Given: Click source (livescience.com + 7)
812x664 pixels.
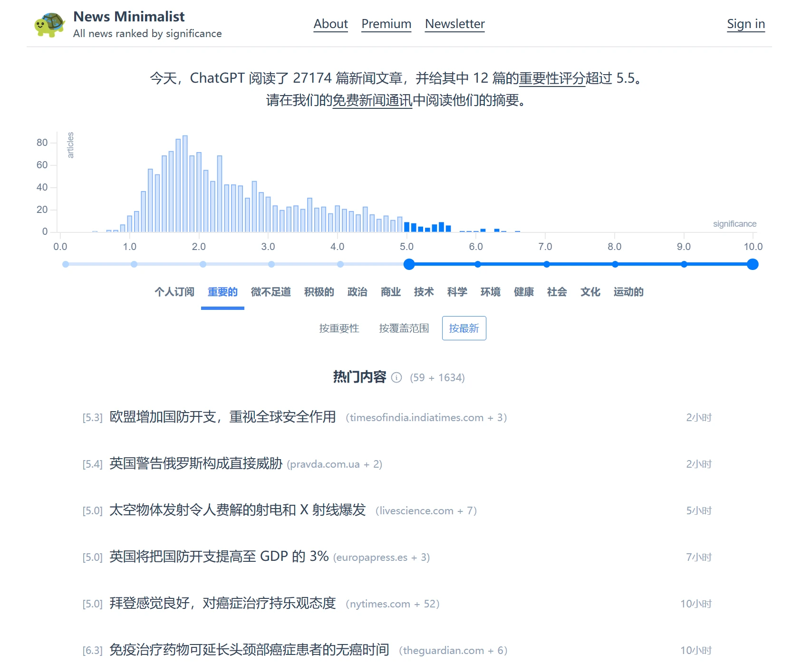Looking at the screenshot, I should click(x=426, y=511).
